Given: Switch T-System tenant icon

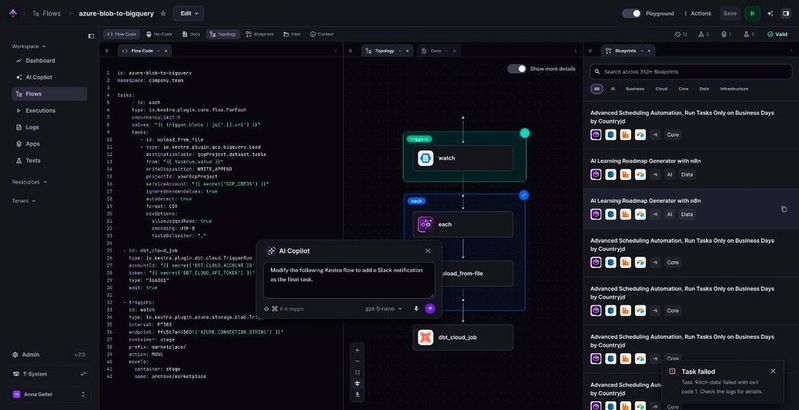Looking at the screenshot, I should click(x=83, y=374).
